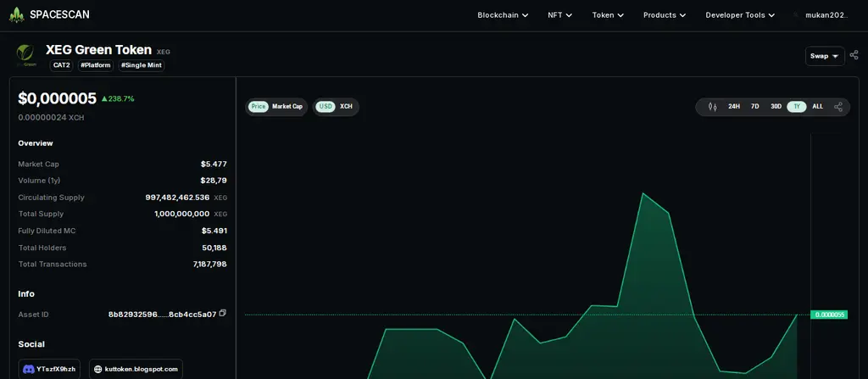Click the 0.0000055 price marker on the chart axis
The image size is (868, 379).
click(x=829, y=315)
